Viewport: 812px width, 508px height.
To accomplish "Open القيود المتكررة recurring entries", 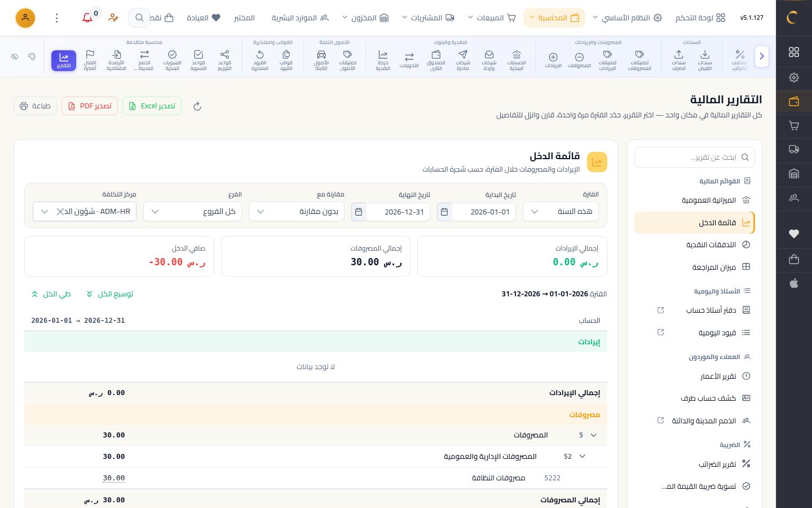I will (259, 60).
